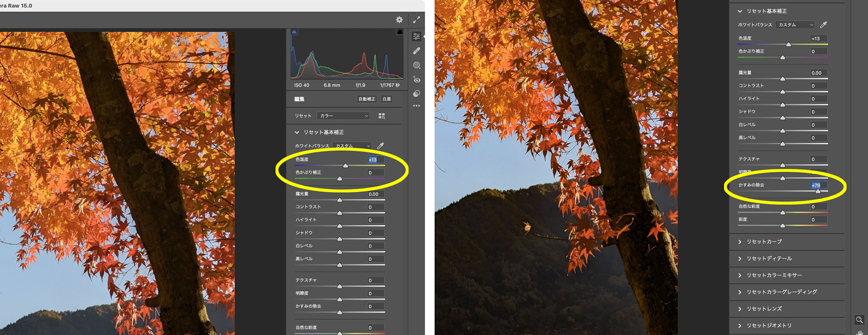Collapse リセット基本補正 section in left window
Viewport: 868px width, 335px height.
pyautogui.click(x=297, y=132)
